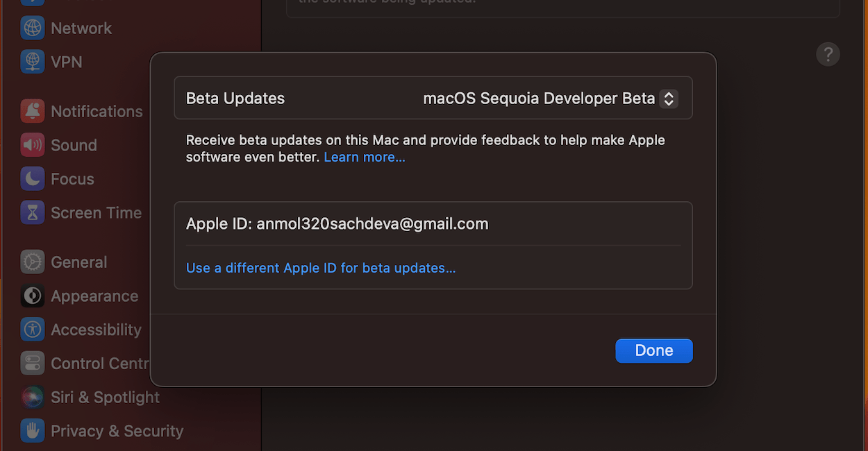Viewport: 868px width, 451px height.
Task: Select Privacy & Security in the sidebar
Action: tap(117, 431)
